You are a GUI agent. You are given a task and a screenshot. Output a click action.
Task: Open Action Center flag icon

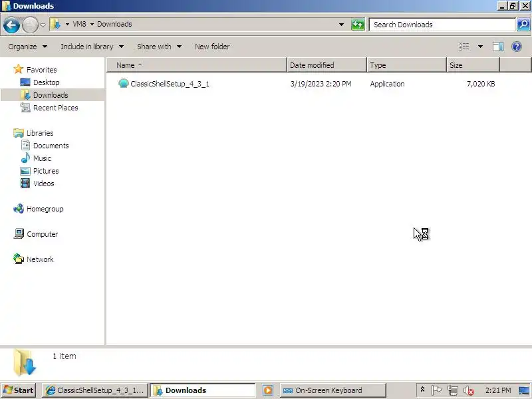point(437,390)
